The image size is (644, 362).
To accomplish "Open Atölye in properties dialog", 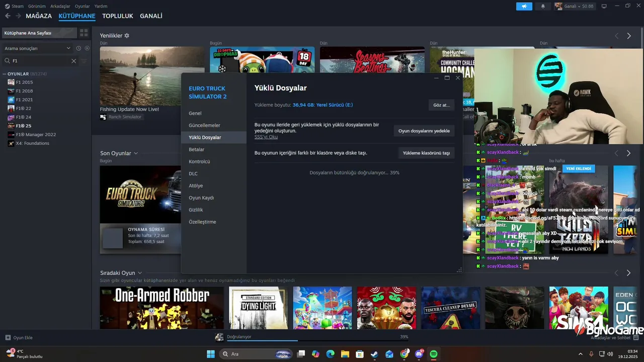I will pyautogui.click(x=214, y=186).
